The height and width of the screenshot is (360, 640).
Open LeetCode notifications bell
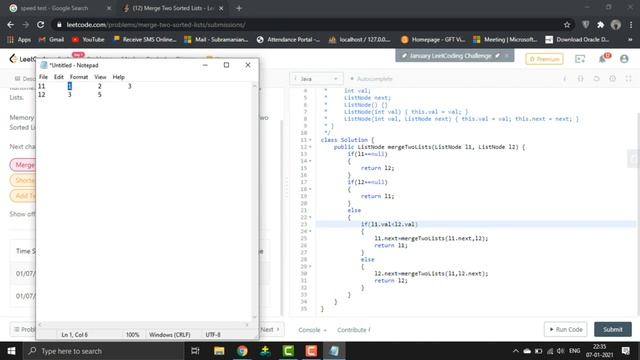pyautogui.click(x=603, y=59)
